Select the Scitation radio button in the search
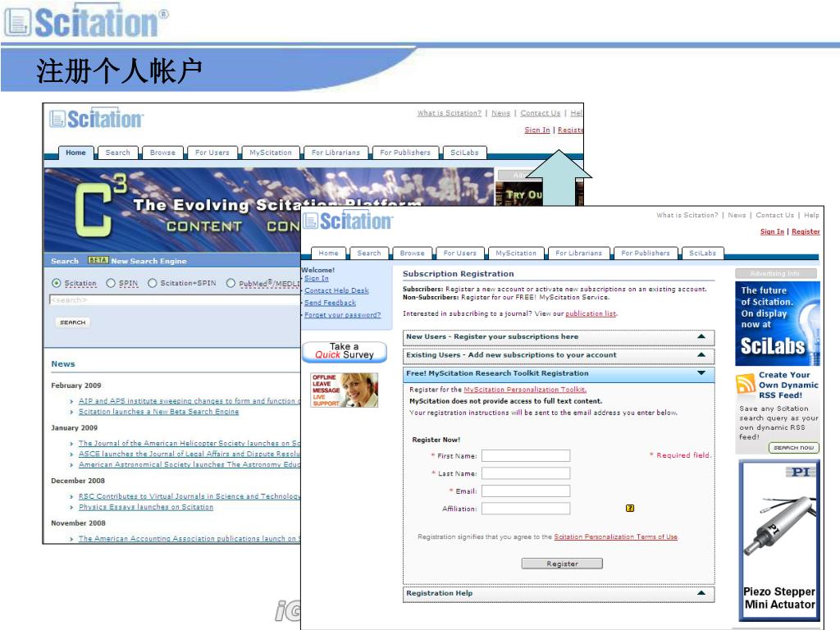Screen dimensions: 840x630 pyautogui.click(x=57, y=283)
